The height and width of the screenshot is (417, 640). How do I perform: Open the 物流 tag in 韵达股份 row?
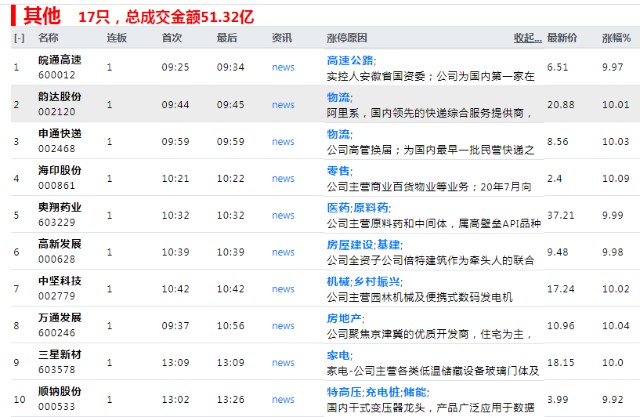click(x=338, y=97)
